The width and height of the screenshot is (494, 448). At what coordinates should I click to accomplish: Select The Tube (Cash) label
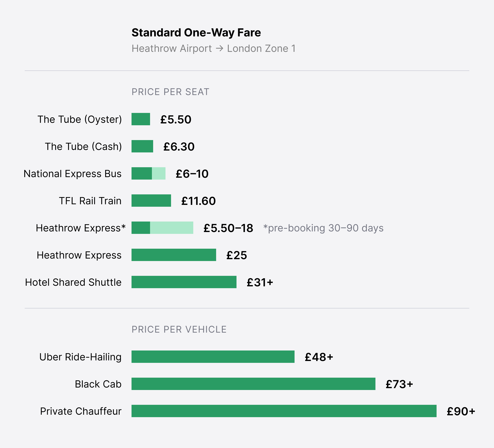pos(83,147)
